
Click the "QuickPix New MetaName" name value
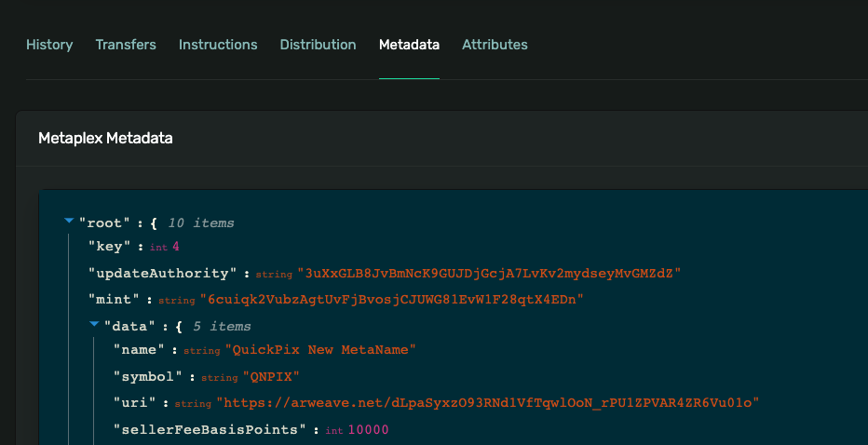click(321, 350)
